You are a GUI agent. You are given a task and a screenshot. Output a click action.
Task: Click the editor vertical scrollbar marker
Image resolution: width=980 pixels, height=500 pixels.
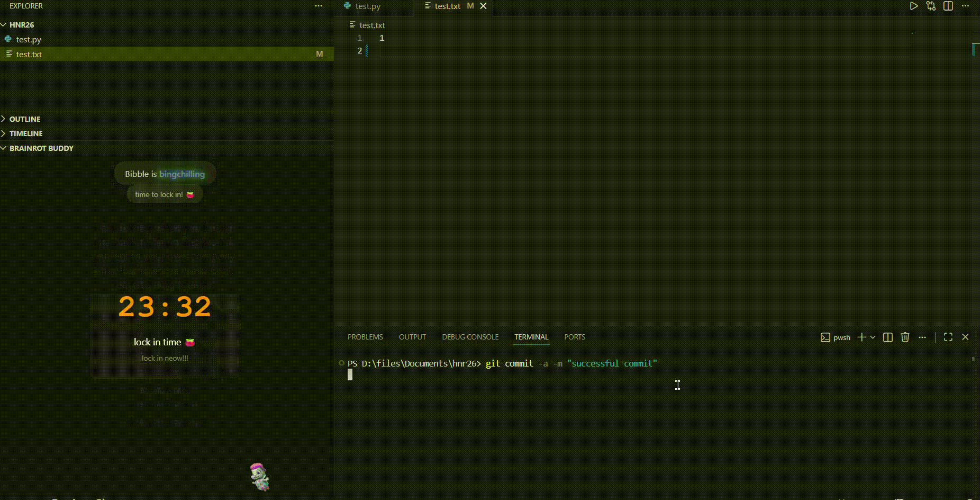click(975, 49)
